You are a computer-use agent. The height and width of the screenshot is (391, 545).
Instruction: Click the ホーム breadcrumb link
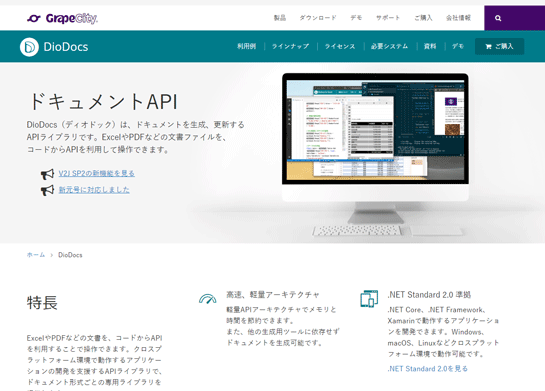coord(36,255)
